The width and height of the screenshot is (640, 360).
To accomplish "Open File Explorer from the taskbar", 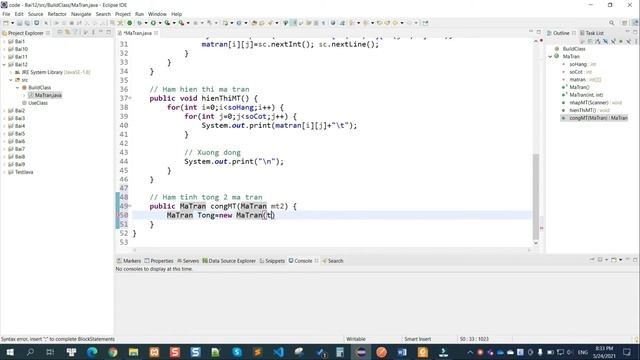I will click(x=133, y=352).
